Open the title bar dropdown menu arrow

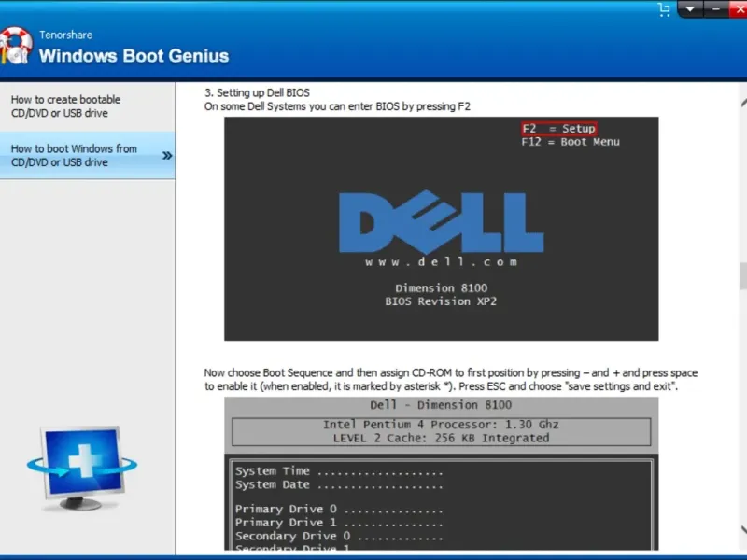690,9
